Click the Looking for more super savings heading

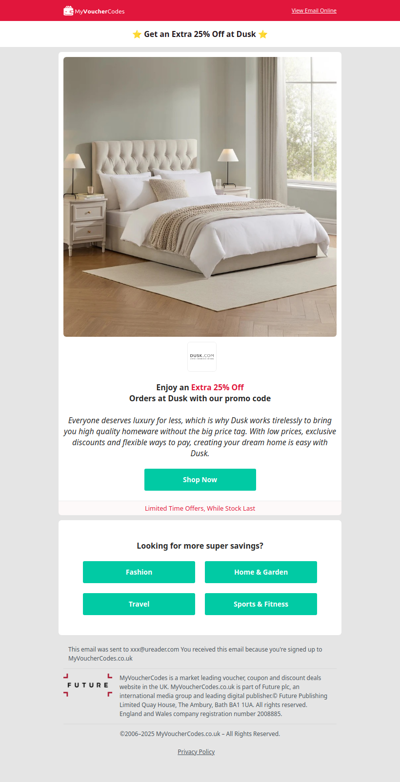tap(200, 546)
